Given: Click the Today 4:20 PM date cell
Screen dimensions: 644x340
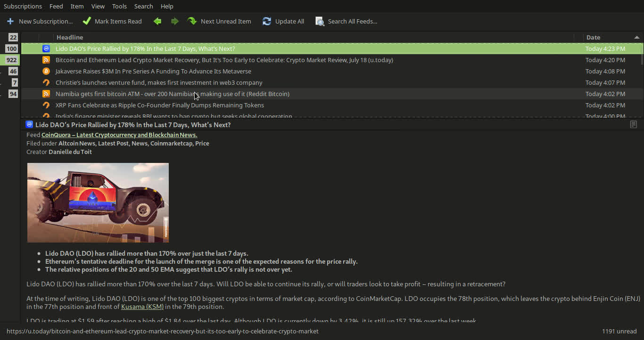Looking at the screenshot, I should tap(605, 60).
